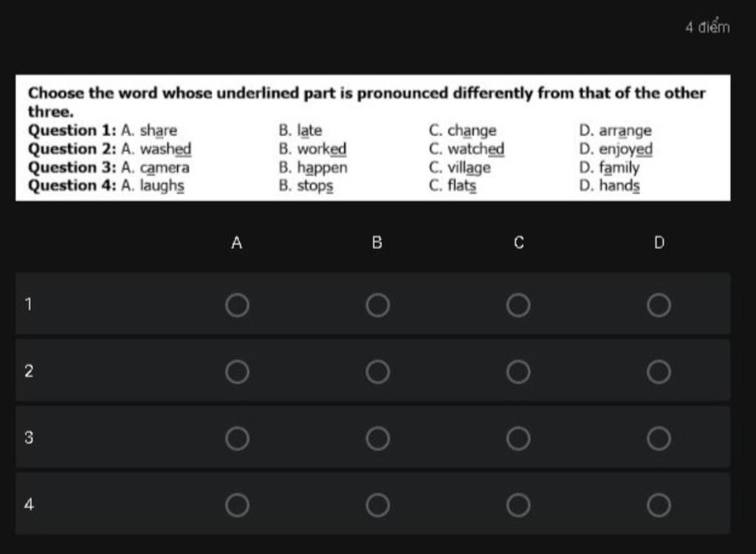Mark option C for row 4
This screenshot has width=756, height=554.
click(x=518, y=505)
